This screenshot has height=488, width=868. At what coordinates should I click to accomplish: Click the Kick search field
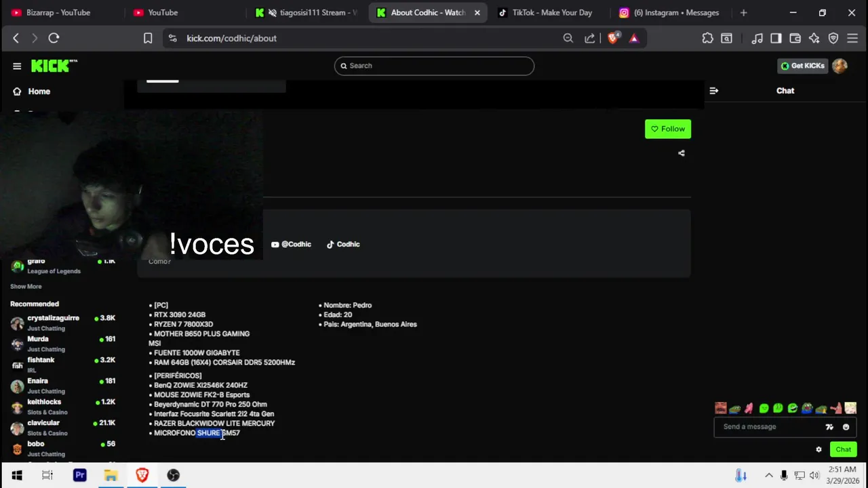click(434, 66)
